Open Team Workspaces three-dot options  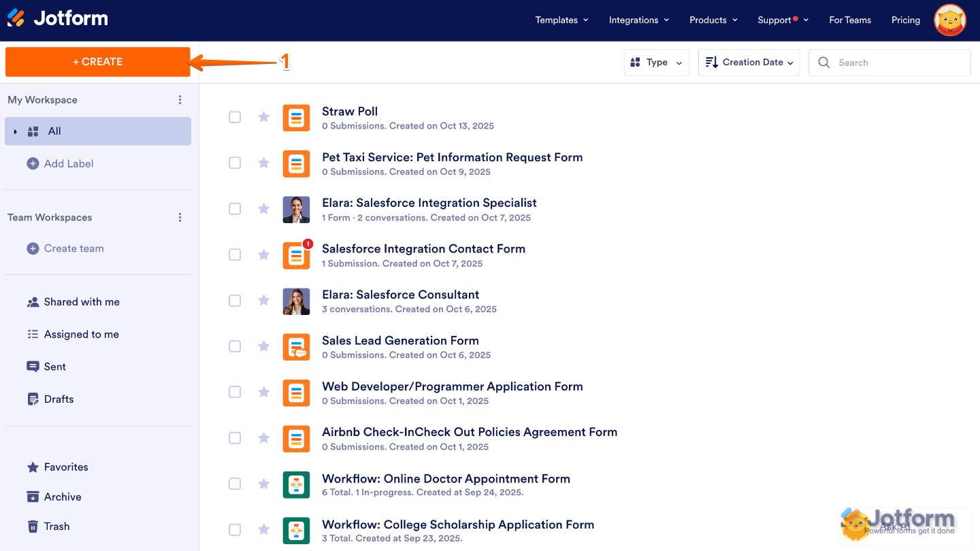180,218
